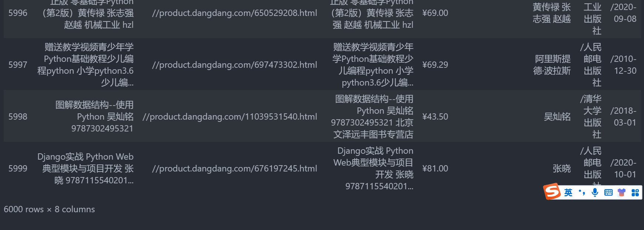Click the ¥69.29 price cell
Viewport: 644px width, 230px height.
coord(435,65)
